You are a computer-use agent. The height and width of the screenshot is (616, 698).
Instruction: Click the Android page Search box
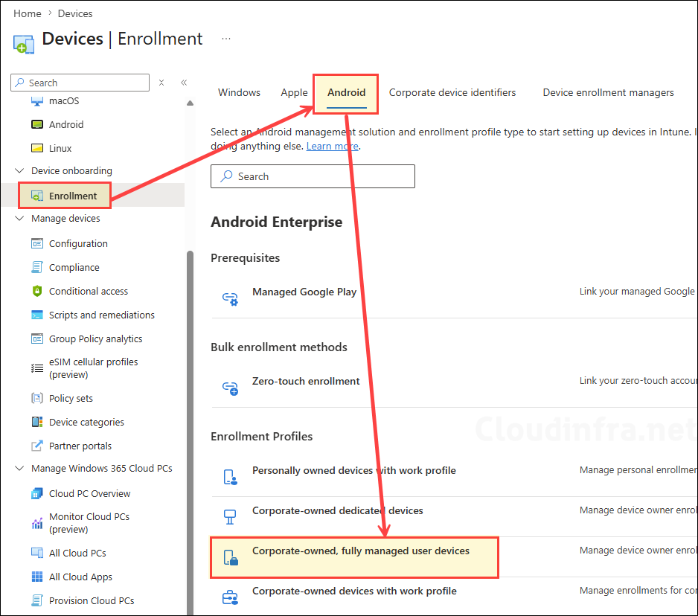(x=313, y=176)
